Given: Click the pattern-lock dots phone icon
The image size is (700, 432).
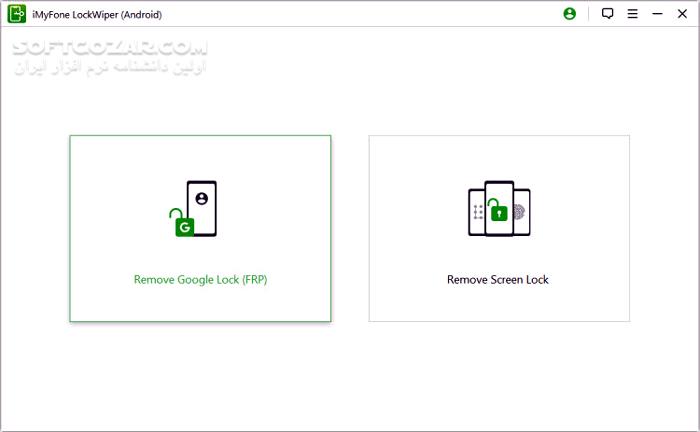Looking at the screenshot, I should 477,212.
